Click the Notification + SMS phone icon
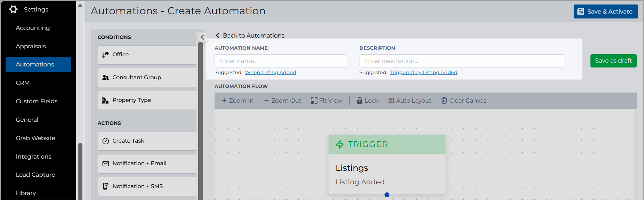This screenshot has height=200, width=644. coord(105,186)
